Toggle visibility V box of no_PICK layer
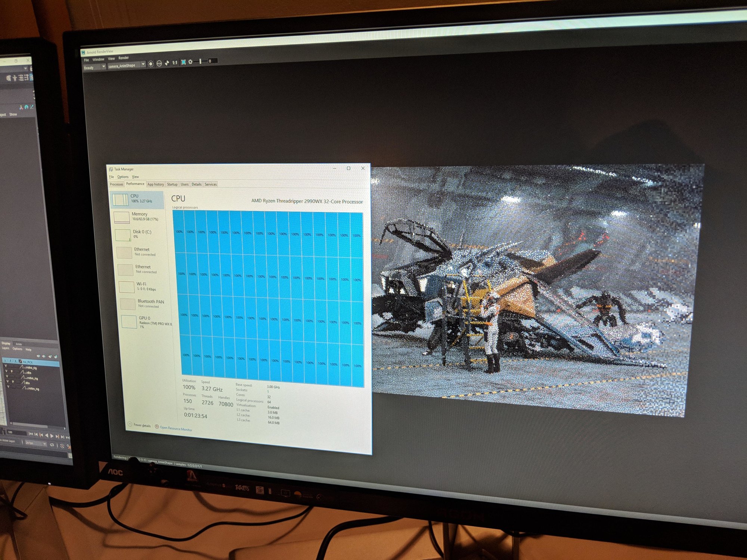The image size is (747, 560). click(x=5, y=361)
